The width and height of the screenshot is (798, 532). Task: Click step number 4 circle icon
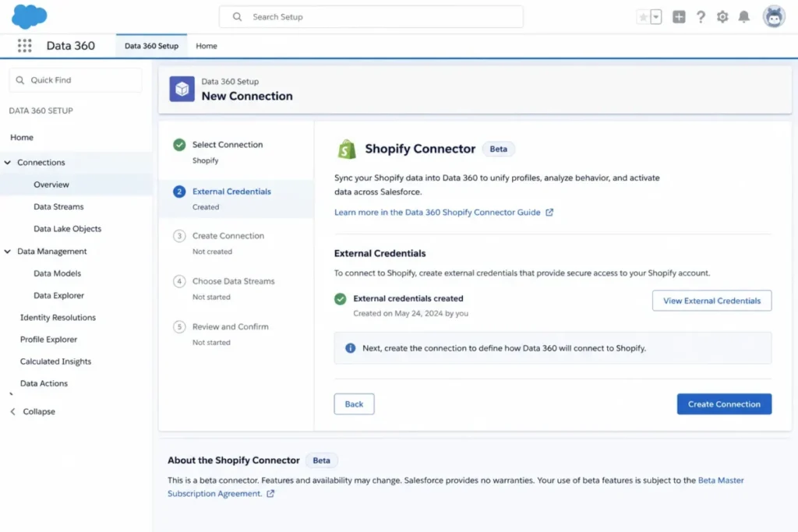click(x=179, y=281)
